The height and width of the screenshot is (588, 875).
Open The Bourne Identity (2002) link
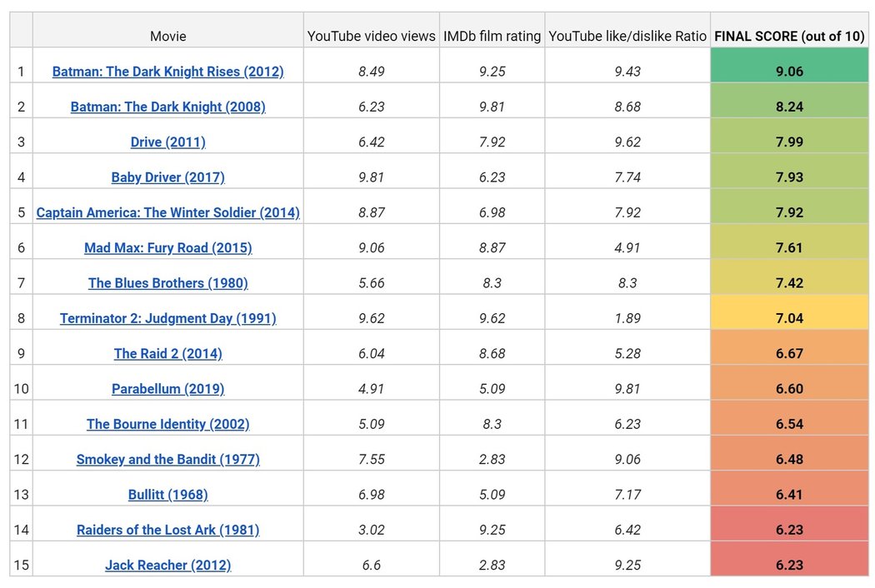pos(167,424)
